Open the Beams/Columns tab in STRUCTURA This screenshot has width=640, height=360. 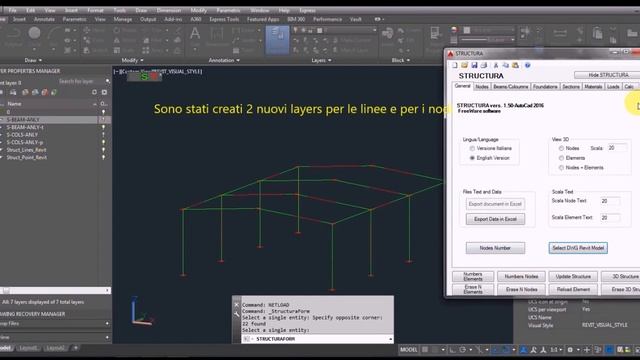click(x=510, y=87)
